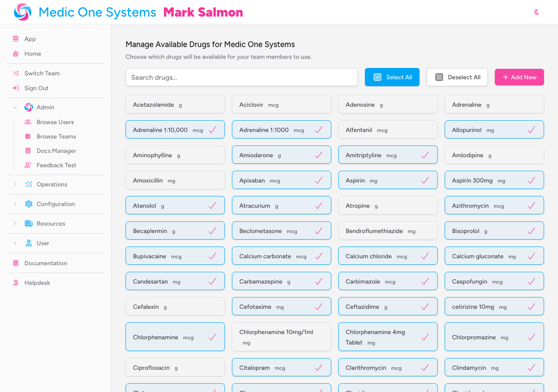Click the Operations chart icon
Image resolution: width=558 pixels, height=392 pixels.
pyautogui.click(x=29, y=184)
